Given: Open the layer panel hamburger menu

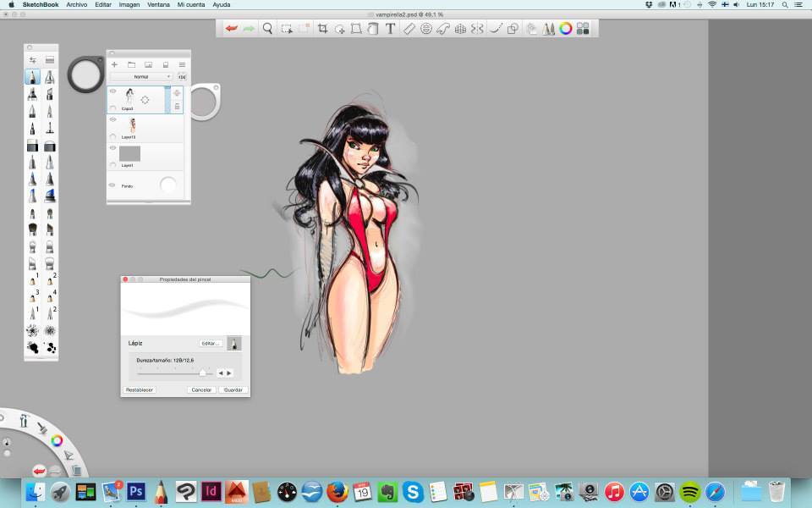Looking at the screenshot, I should 182,64.
